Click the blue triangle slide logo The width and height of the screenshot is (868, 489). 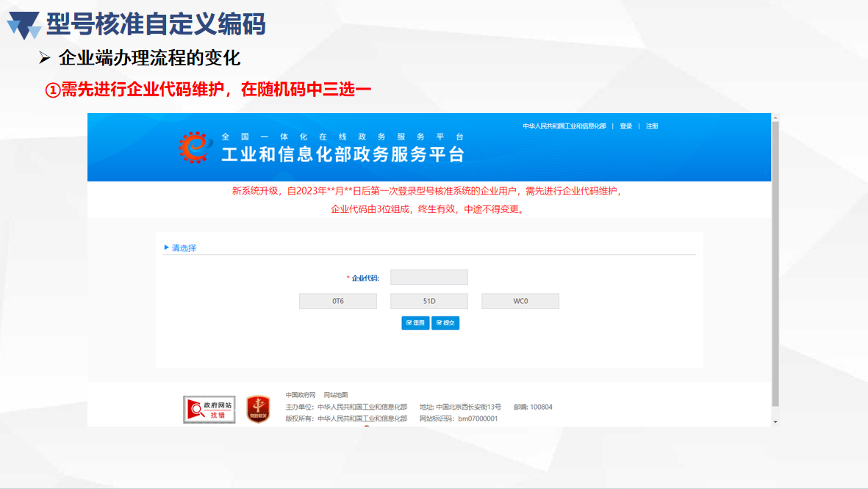pyautogui.click(x=24, y=25)
